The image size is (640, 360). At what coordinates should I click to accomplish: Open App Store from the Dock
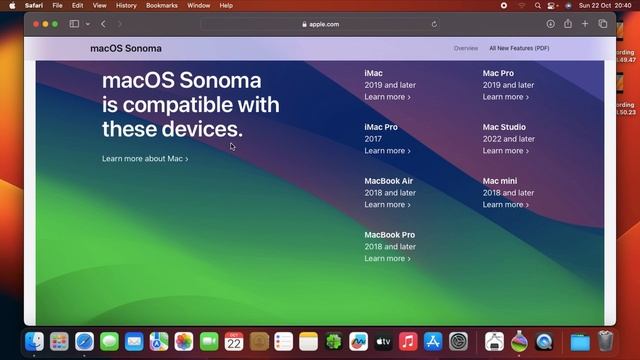click(x=433, y=341)
